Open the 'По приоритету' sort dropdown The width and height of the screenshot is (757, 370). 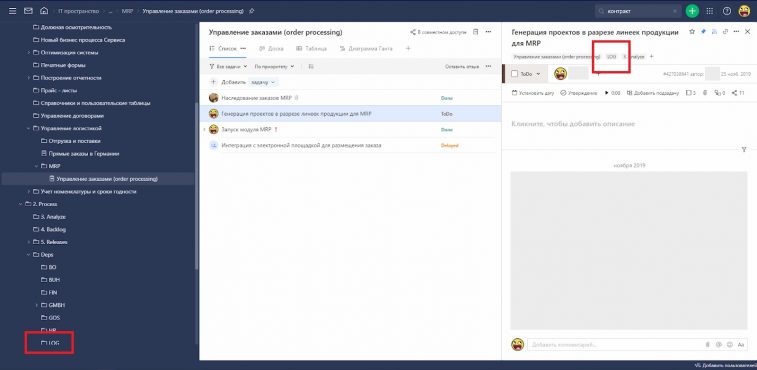274,66
